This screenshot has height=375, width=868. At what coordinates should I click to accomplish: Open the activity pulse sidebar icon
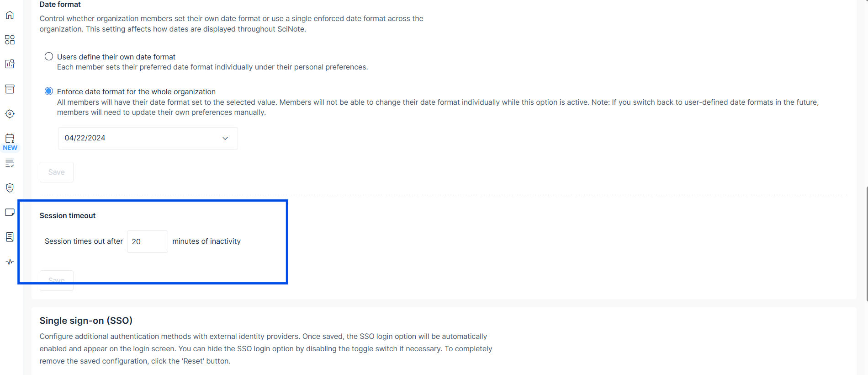point(10,262)
